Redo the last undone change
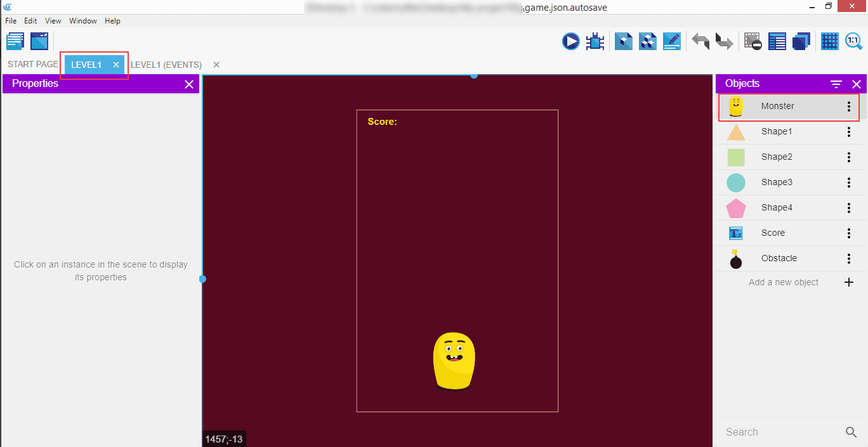The width and height of the screenshot is (868, 447). [724, 42]
